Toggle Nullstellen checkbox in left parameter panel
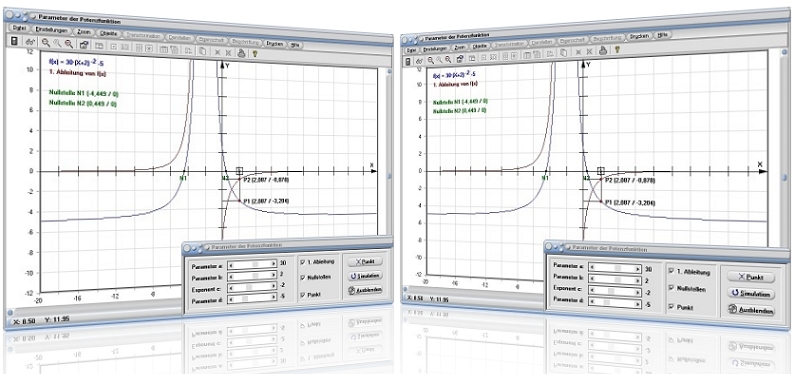The height and width of the screenshot is (374, 794). (x=303, y=277)
